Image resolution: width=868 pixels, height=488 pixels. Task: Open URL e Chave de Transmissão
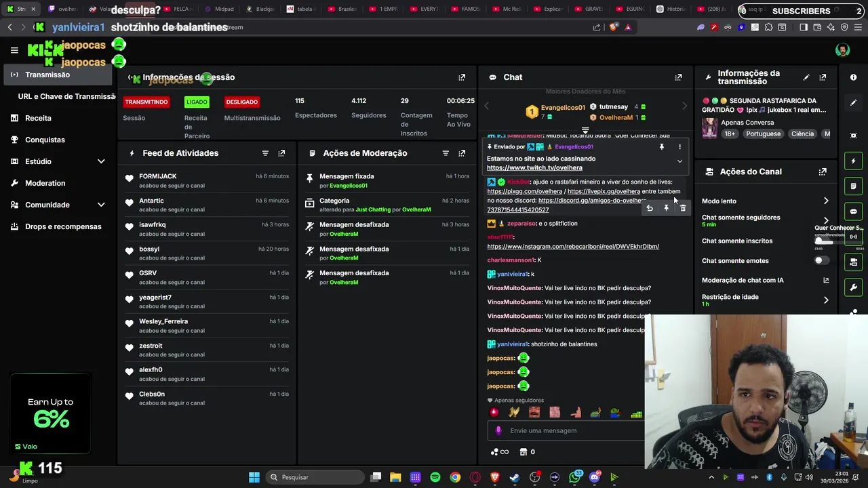tap(66, 96)
